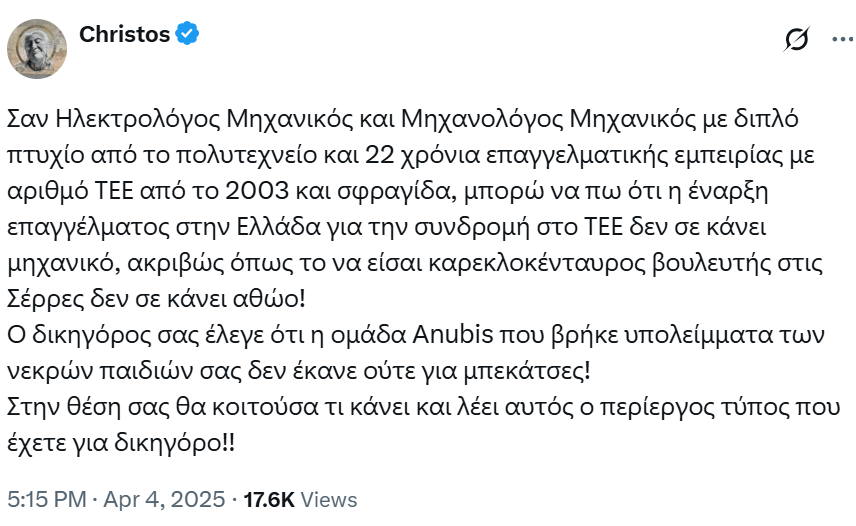856x526 pixels.
Task: Open Christos's profile picture avatar
Action: coord(37,49)
